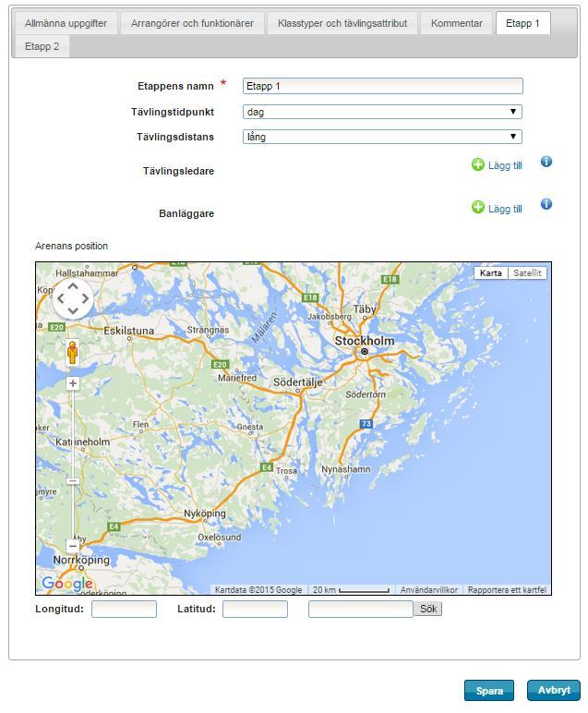
Task: Click the Google logo on map
Action: point(67,584)
